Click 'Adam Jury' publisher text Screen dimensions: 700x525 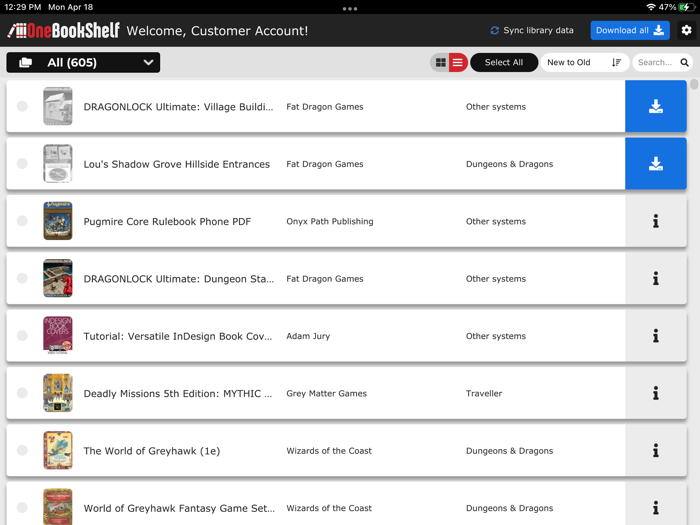(308, 336)
